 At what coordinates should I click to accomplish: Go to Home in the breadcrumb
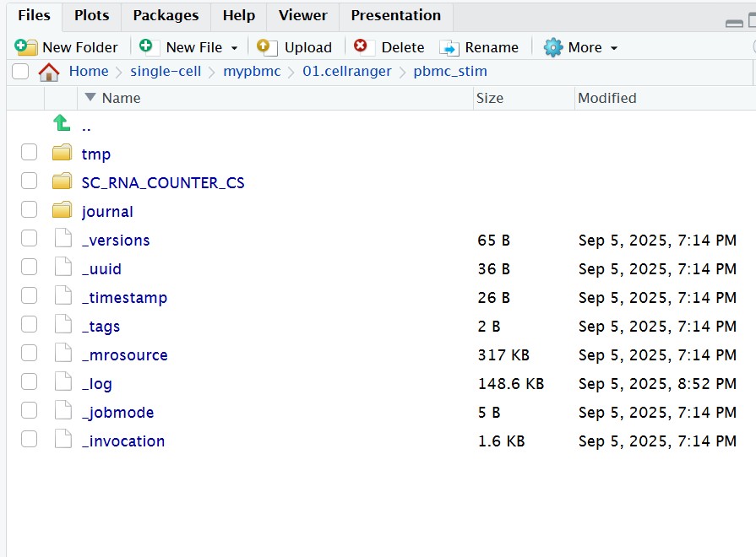coord(89,71)
